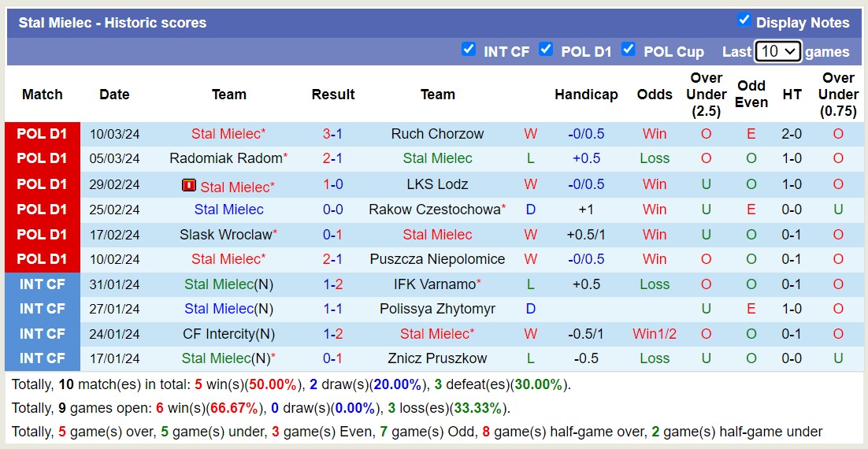Click red card icon beside Stal Mielec
This screenshot has height=449, width=868.
pos(189,186)
